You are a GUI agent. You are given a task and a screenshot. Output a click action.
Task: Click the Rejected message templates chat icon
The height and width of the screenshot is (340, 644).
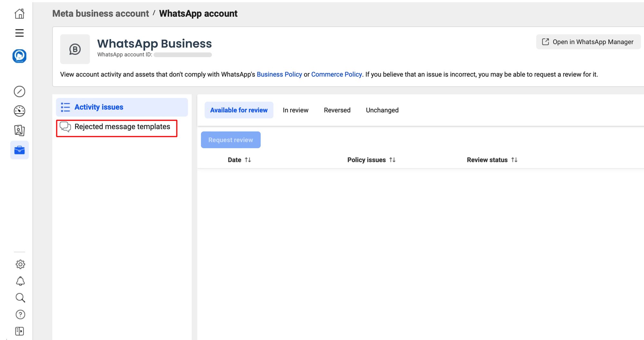pyautogui.click(x=65, y=127)
